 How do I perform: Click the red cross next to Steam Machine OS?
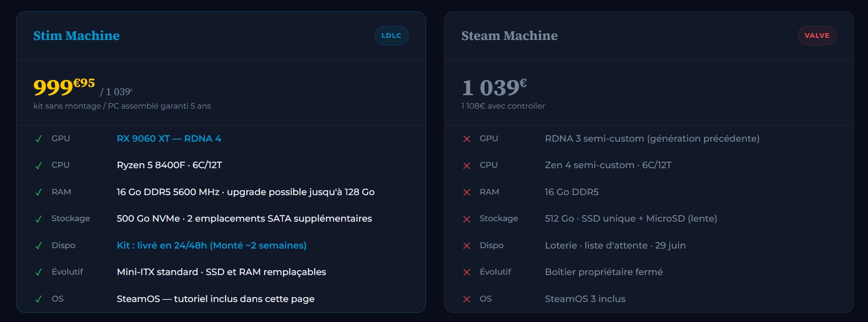coord(466,299)
